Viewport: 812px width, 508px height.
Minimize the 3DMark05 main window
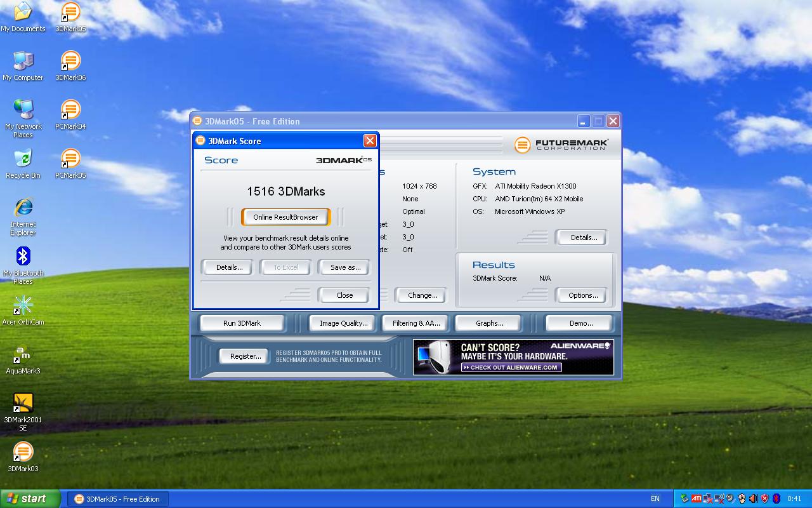coord(584,121)
